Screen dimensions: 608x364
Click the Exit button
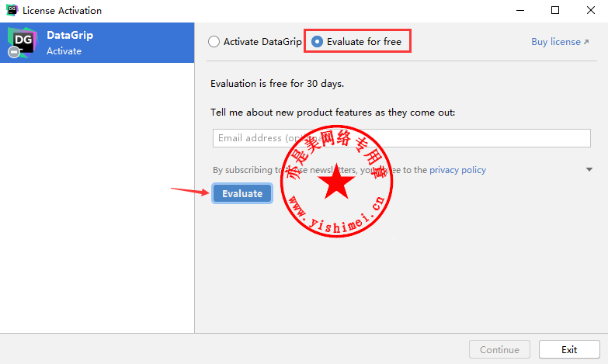pos(569,350)
